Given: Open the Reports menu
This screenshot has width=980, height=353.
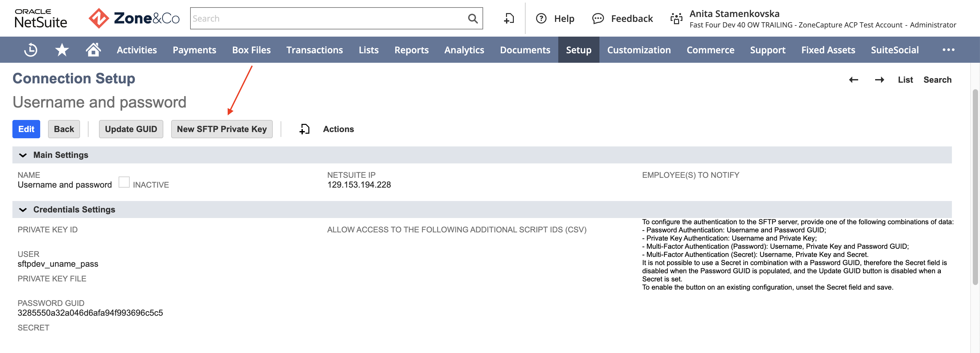Looking at the screenshot, I should 411,50.
